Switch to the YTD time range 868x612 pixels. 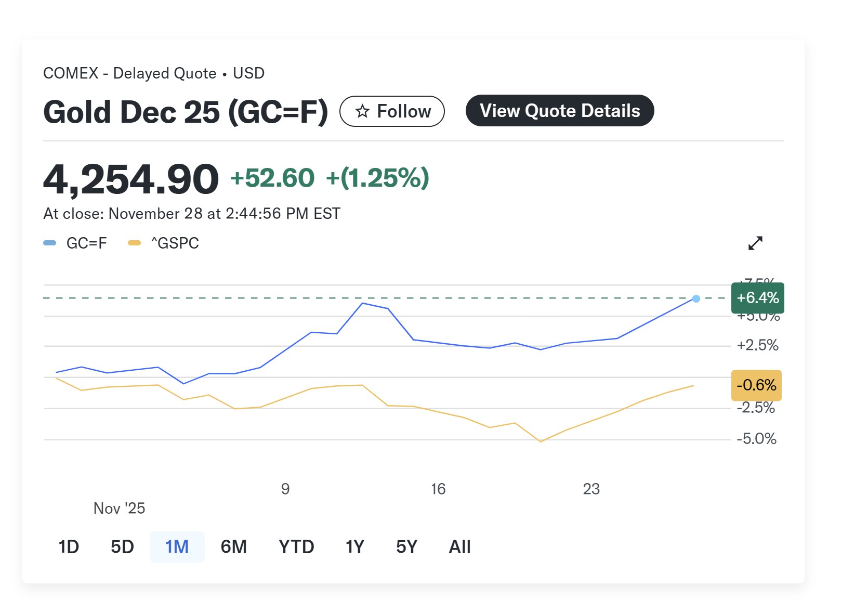[x=296, y=546]
